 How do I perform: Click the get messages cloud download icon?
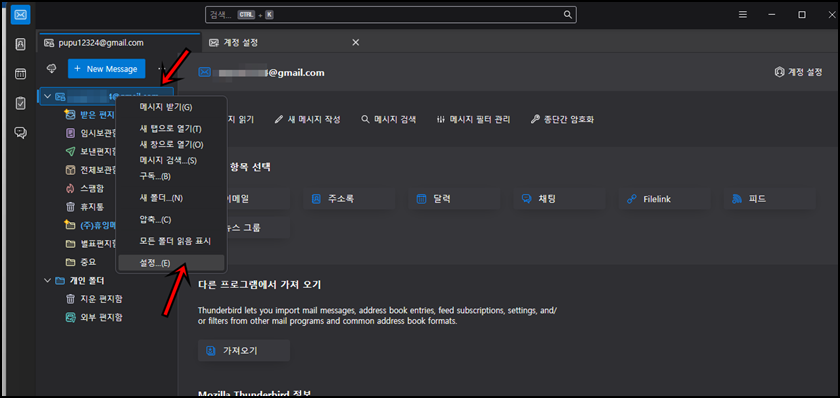point(52,69)
